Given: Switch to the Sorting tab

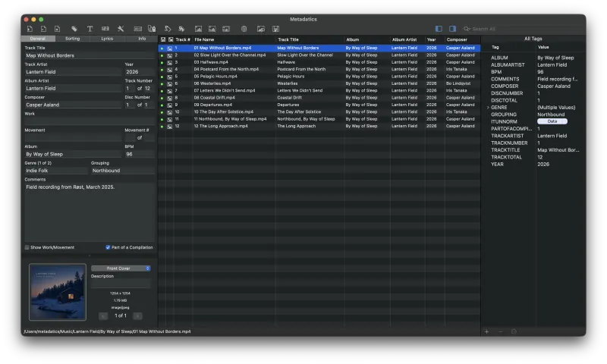Looking at the screenshot, I should click(x=72, y=39).
